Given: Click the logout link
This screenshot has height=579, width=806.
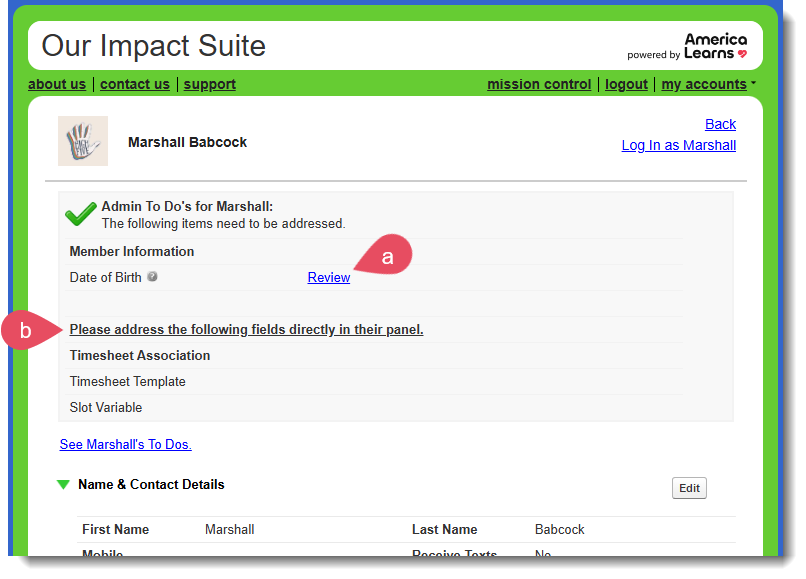Looking at the screenshot, I should 626,84.
